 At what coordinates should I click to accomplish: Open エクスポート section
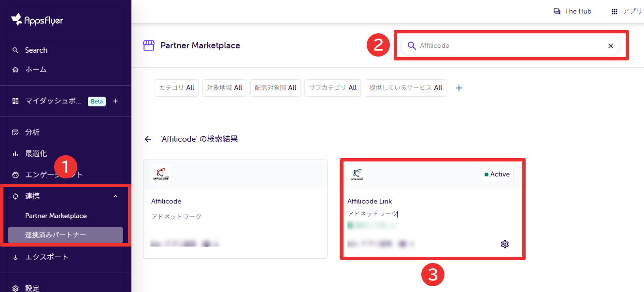tap(47, 257)
